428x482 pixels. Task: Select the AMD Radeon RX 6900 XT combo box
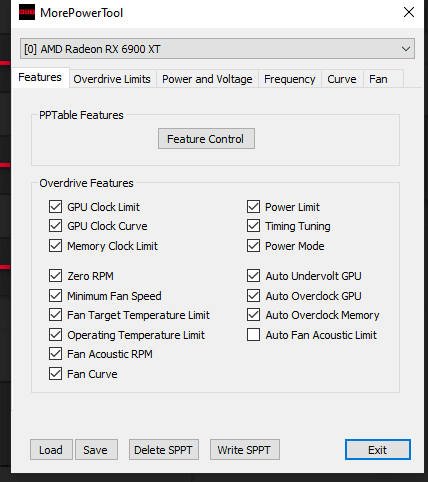[217, 49]
